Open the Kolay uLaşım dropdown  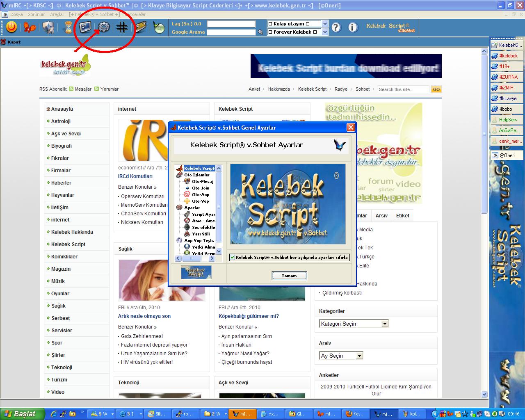(325, 24)
